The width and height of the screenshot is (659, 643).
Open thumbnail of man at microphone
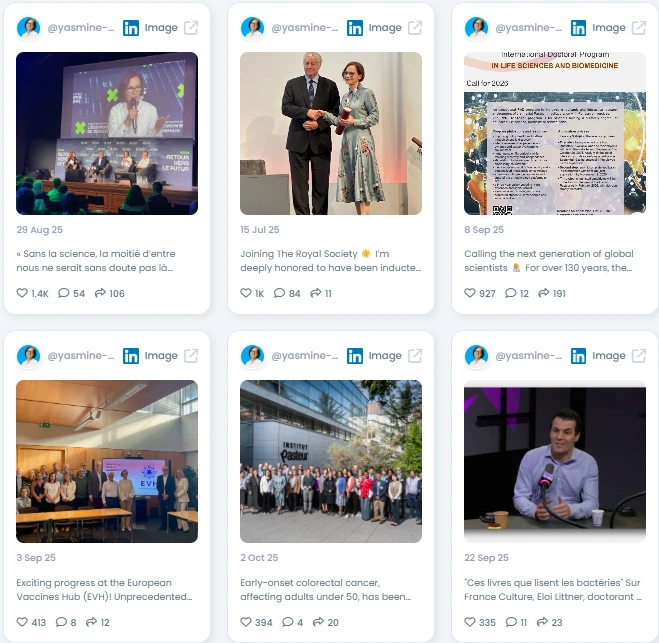click(x=555, y=461)
